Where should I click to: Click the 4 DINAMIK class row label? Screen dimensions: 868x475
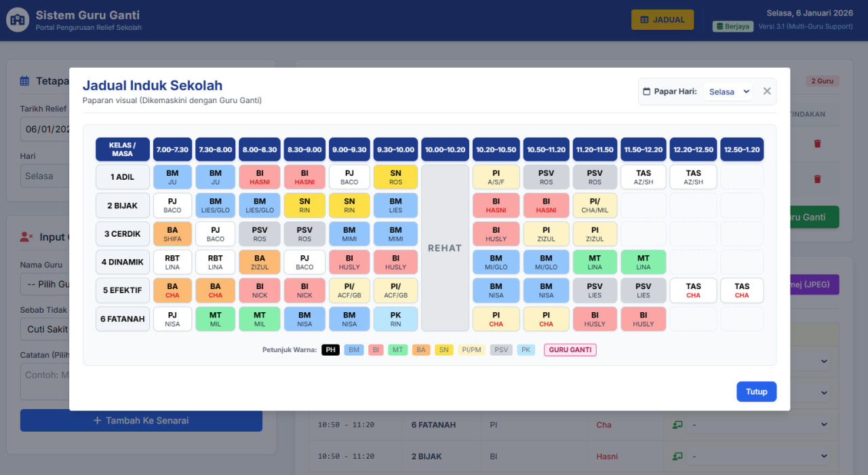[x=122, y=262]
